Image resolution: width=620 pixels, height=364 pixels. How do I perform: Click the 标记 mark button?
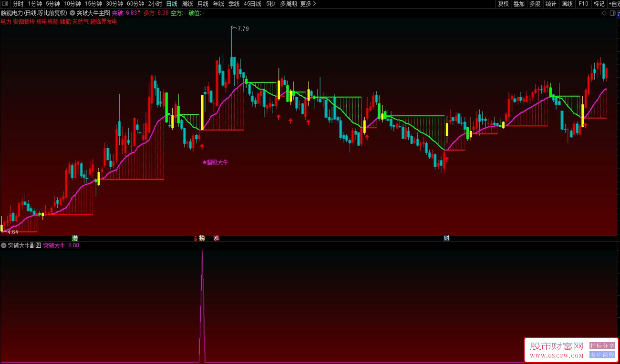[599, 4]
